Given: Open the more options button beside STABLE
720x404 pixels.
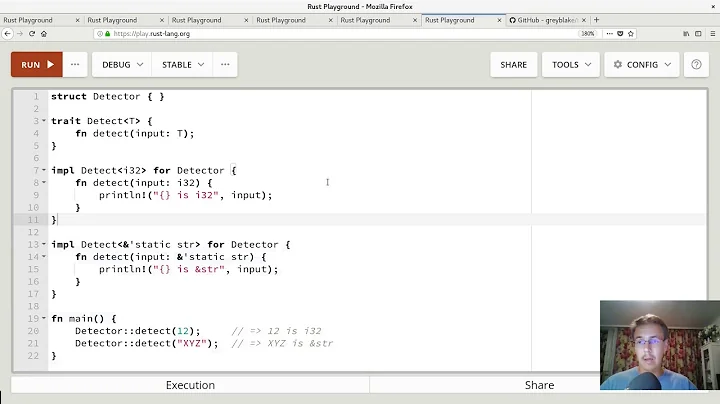Looking at the screenshot, I should tap(225, 65).
